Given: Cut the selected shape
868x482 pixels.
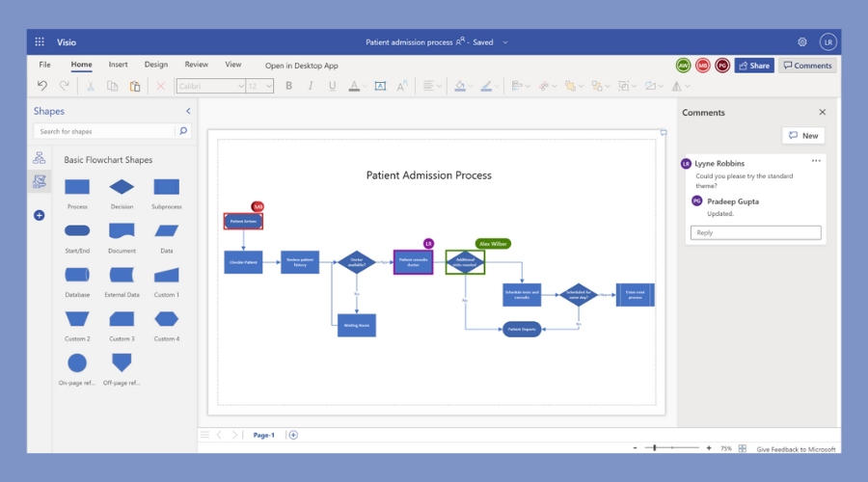Looking at the screenshot, I should pos(91,87).
